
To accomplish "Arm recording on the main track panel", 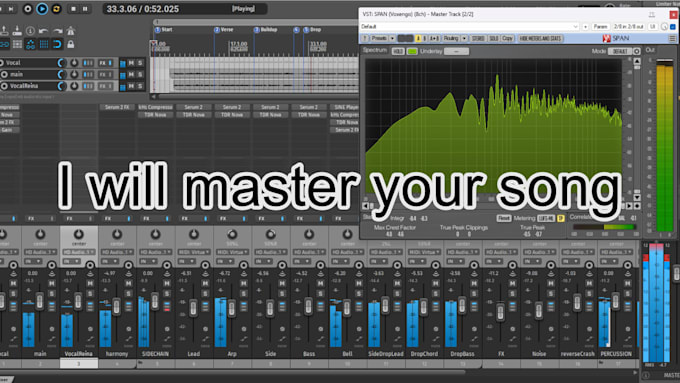I will tap(4, 75).
